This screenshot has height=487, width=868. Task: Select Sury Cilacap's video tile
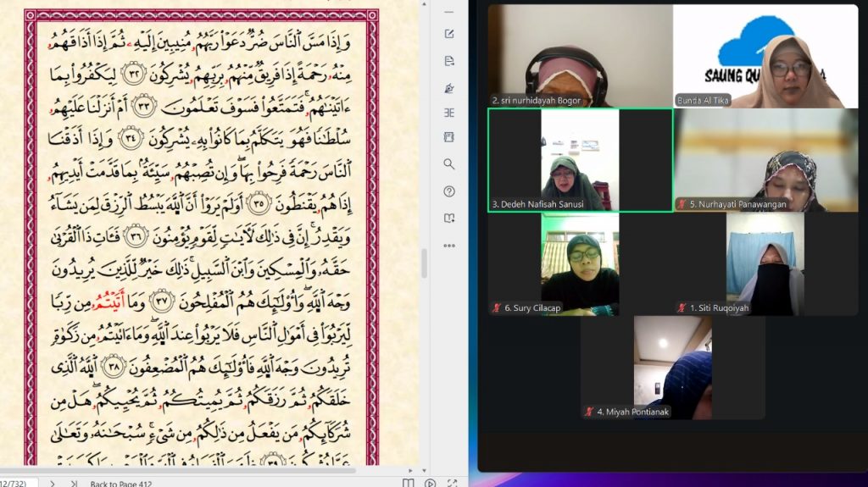[580, 263]
